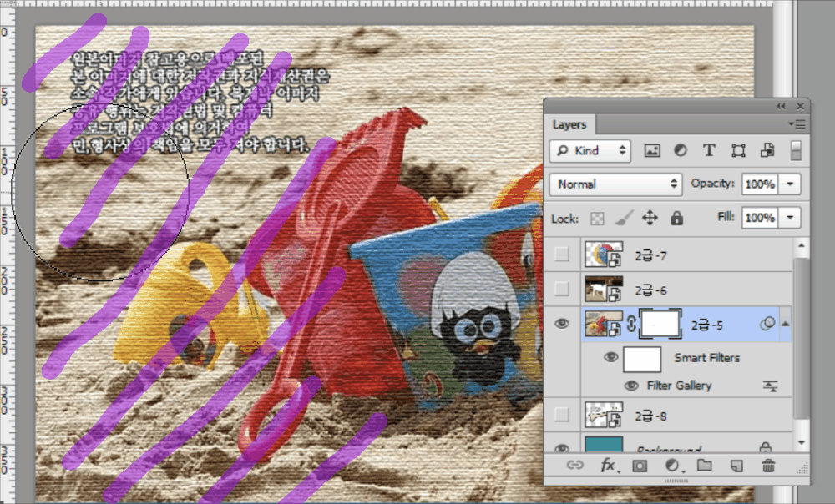The width and height of the screenshot is (835, 504).
Task: Click Add layer mask icon
Action: point(640,466)
